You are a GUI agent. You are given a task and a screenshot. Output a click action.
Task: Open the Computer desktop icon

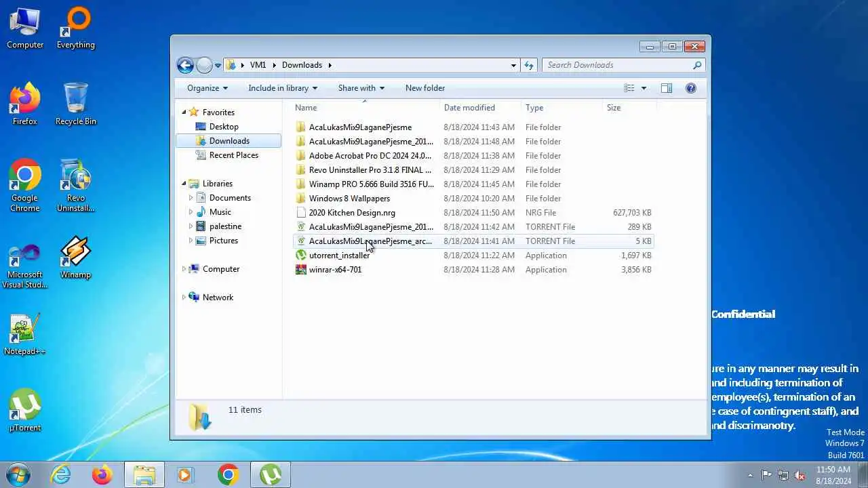coord(25,28)
